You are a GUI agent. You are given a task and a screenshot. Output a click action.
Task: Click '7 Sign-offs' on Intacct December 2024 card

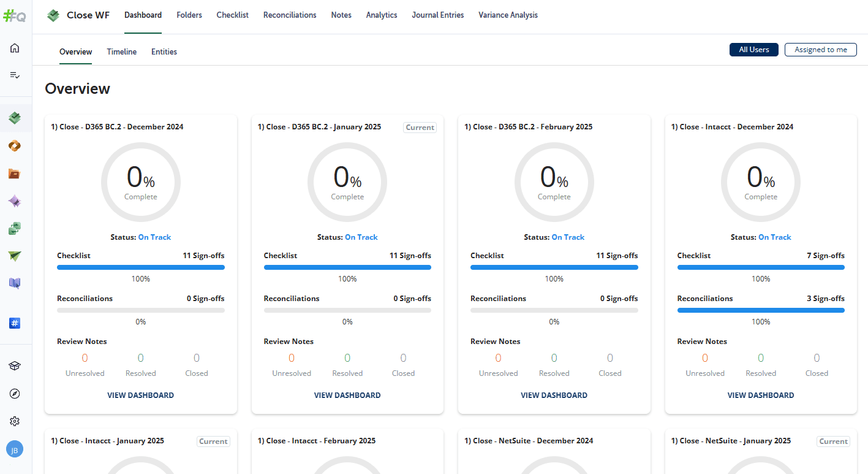(825, 256)
